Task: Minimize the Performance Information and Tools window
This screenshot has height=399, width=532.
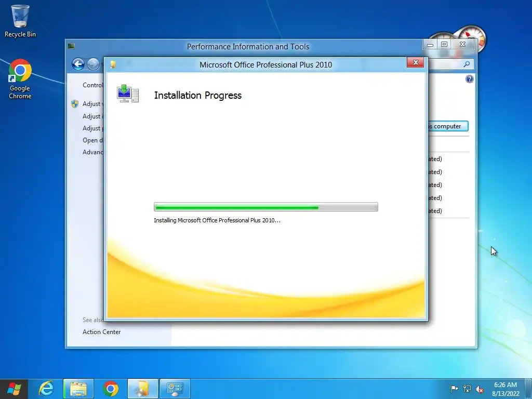Action: (x=430, y=45)
